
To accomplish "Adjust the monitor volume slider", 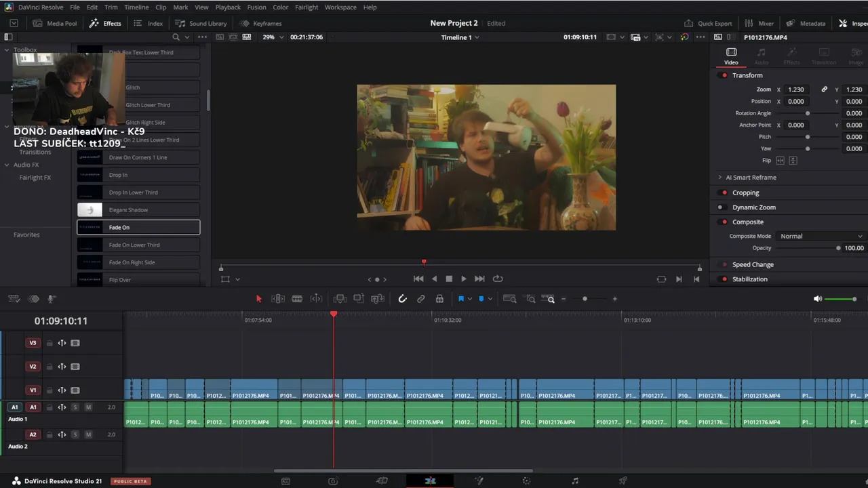I will coord(841,299).
